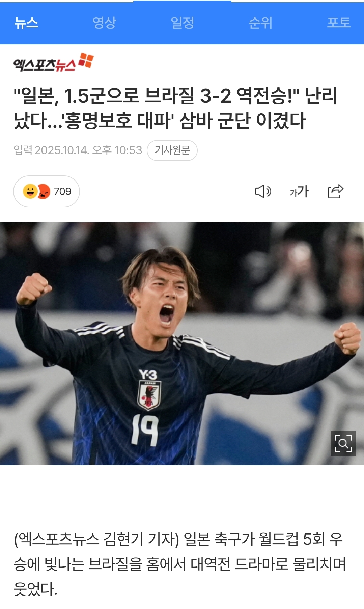The width and height of the screenshot is (364, 609).
Task: Open the 709 reactions button
Action: [x=47, y=191]
